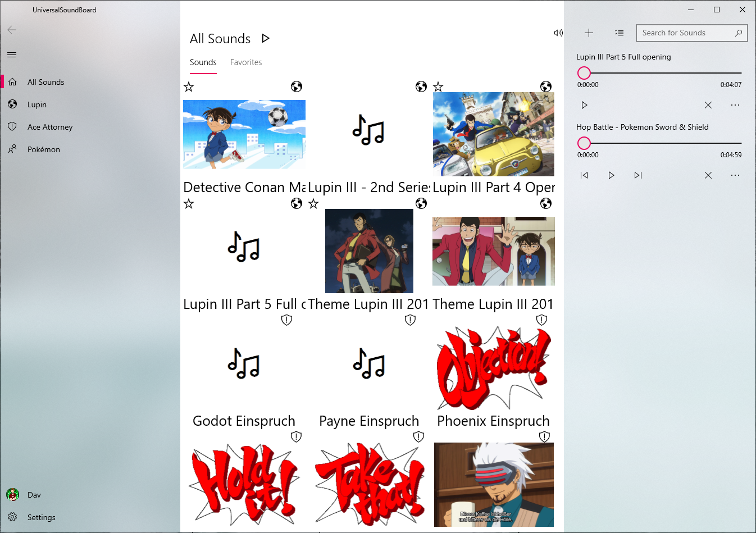Switch to the Favorites tab
This screenshot has width=756, height=533.
coord(246,62)
